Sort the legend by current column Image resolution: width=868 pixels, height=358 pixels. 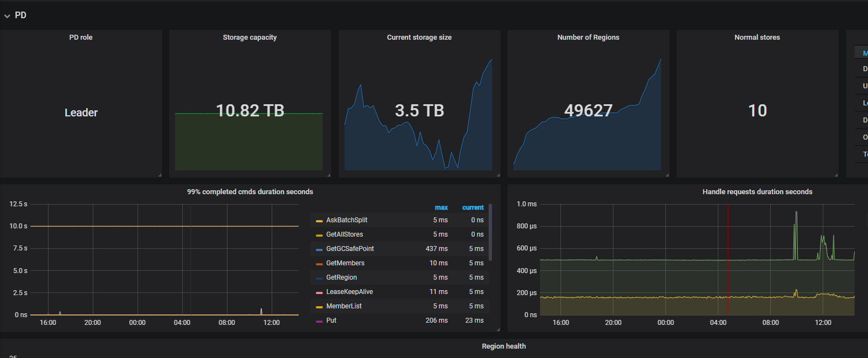(473, 208)
